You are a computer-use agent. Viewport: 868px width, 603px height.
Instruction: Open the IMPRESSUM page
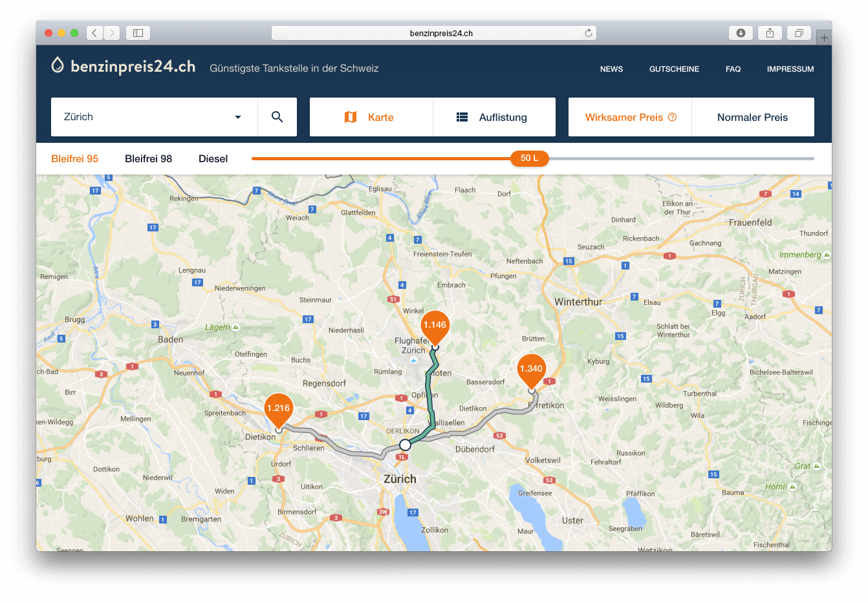(x=790, y=69)
